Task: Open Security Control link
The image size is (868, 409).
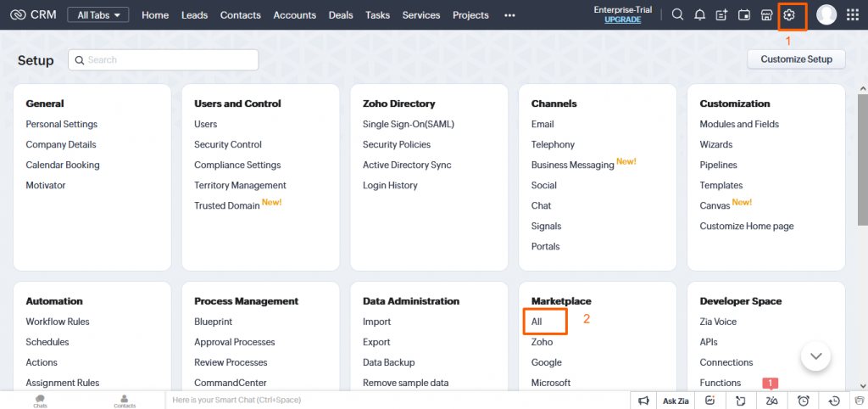Action: pos(228,144)
